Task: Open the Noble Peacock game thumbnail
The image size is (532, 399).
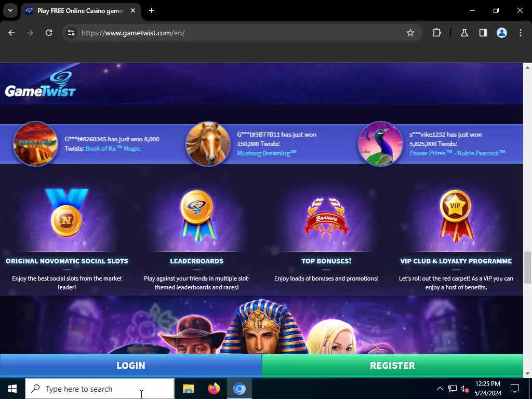Action: (x=380, y=143)
